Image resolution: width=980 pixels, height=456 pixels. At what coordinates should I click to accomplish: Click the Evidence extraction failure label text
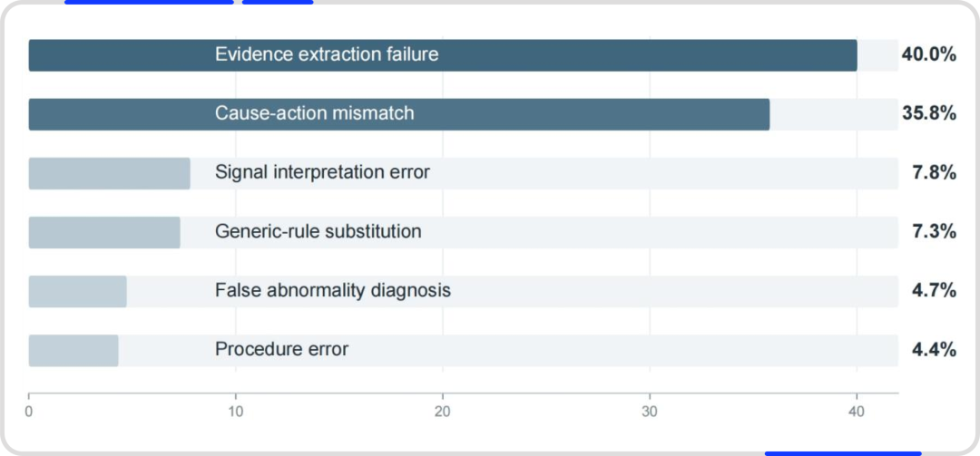327,54
